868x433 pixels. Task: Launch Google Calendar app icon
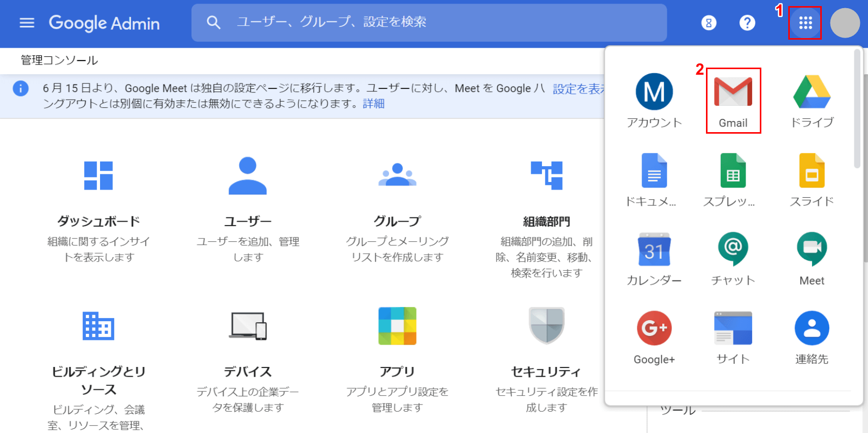[654, 258]
